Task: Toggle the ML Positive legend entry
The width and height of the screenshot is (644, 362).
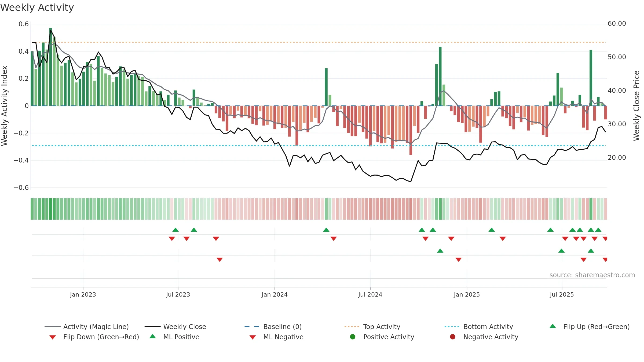Action: 174,337
